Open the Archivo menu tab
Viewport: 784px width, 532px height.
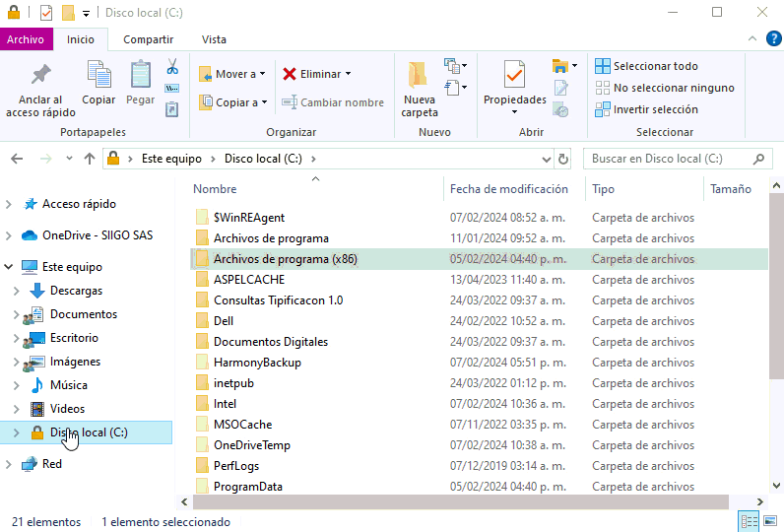point(26,39)
